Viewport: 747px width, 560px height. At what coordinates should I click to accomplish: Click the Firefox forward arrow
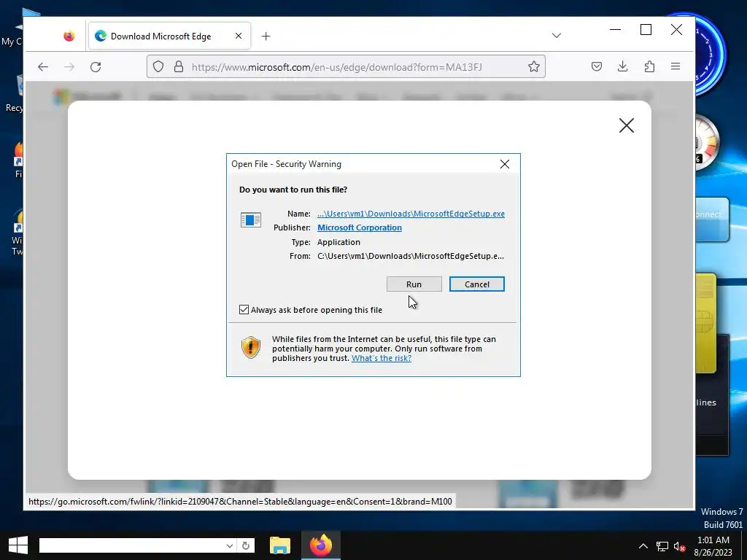pyautogui.click(x=69, y=66)
